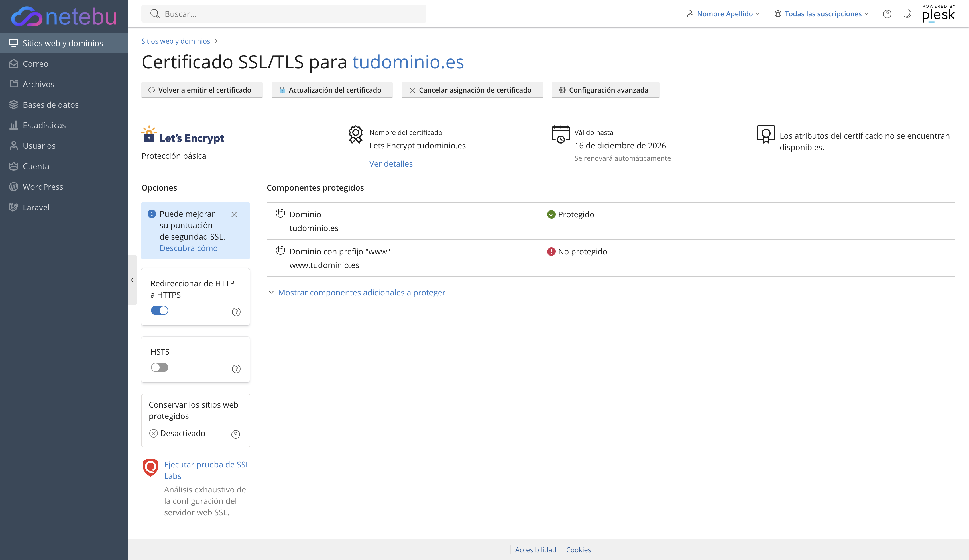The height and width of the screenshot is (560, 969).
Task: Click the SSL Labs shield icon
Action: click(x=150, y=467)
